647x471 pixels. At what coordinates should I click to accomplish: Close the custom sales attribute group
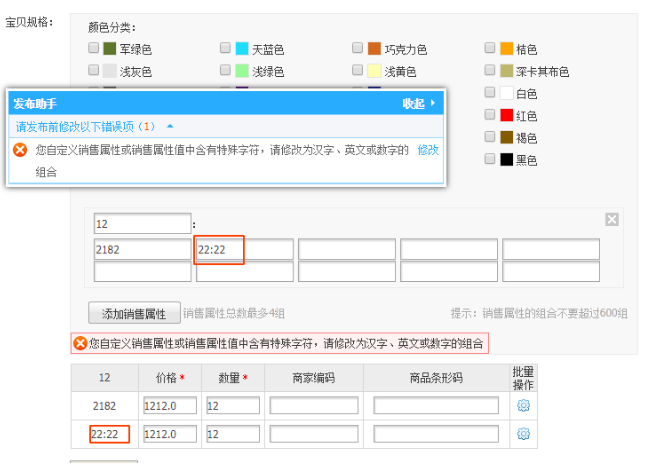coord(612,220)
